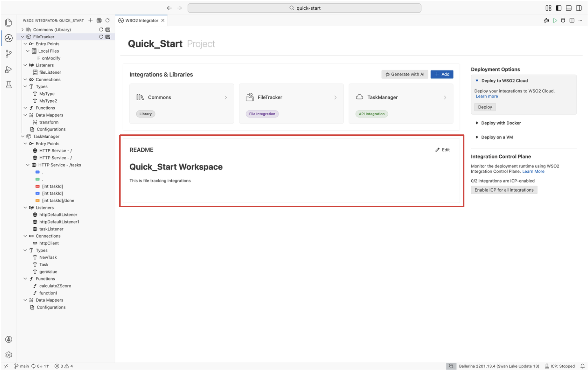Edit the README

tap(443, 150)
